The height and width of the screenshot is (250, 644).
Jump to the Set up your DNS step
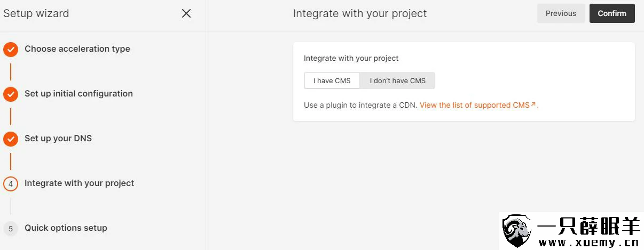pos(58,139)
